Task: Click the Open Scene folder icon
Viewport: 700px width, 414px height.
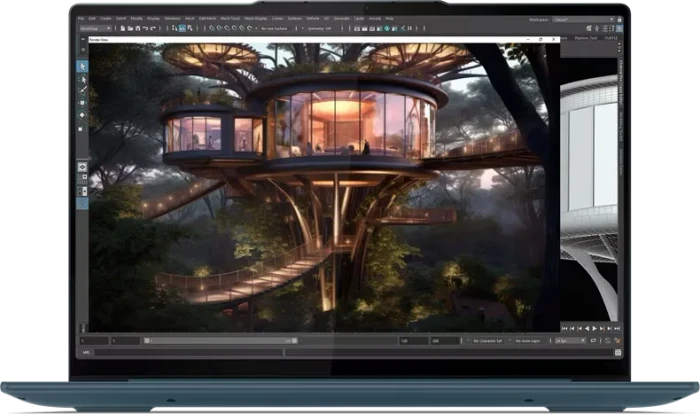Action: 130,29
